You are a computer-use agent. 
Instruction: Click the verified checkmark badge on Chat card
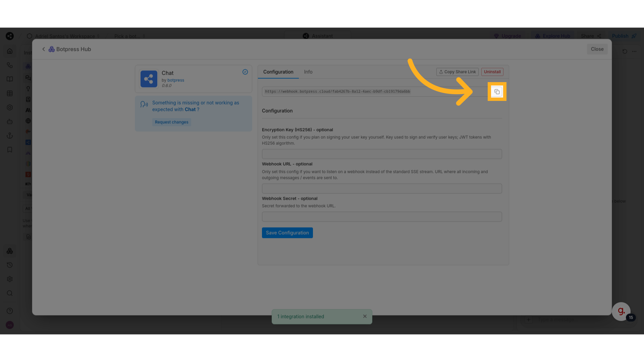pos(245,72)
